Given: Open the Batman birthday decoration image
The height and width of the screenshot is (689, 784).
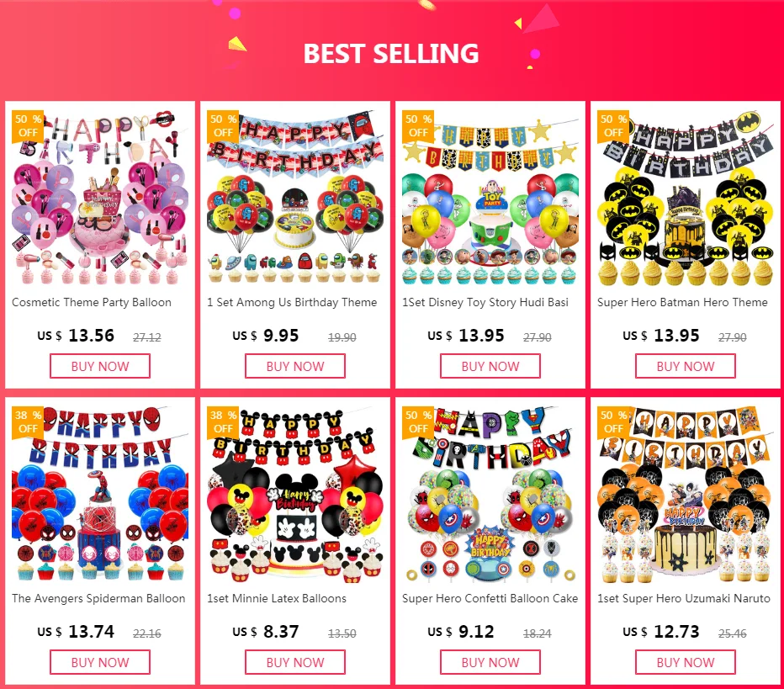Looking at the screenshot, I should [686, 198].
